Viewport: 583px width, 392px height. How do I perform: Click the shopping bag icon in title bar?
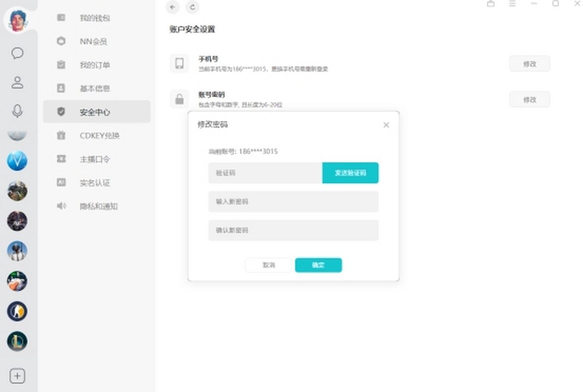491,4
